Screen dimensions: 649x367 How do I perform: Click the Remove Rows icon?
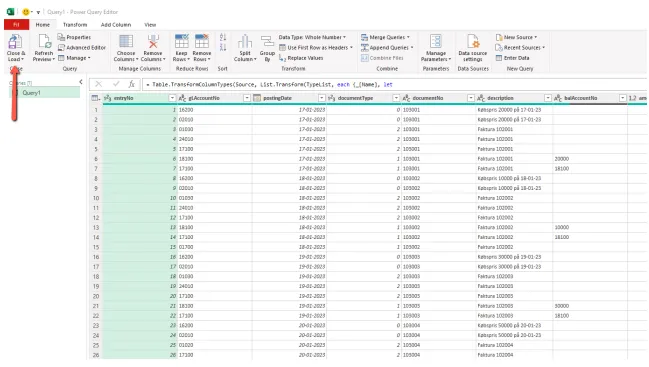(202, 41)
